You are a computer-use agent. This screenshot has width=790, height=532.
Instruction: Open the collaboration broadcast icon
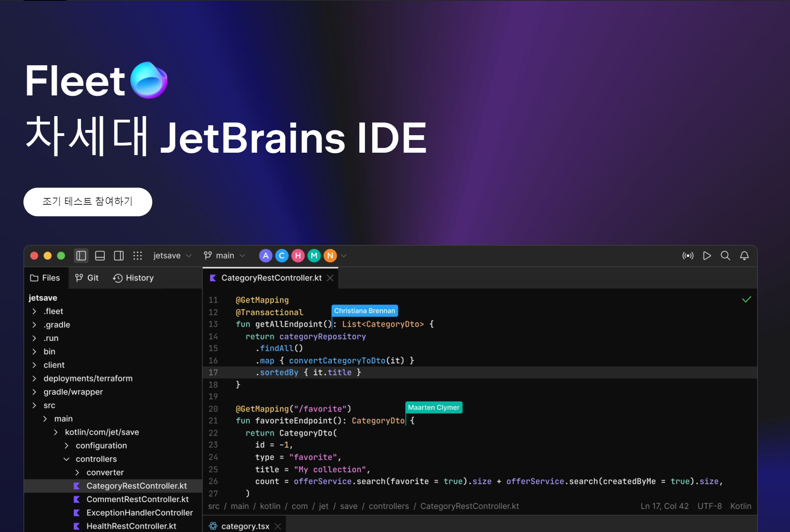coord(688,256)
